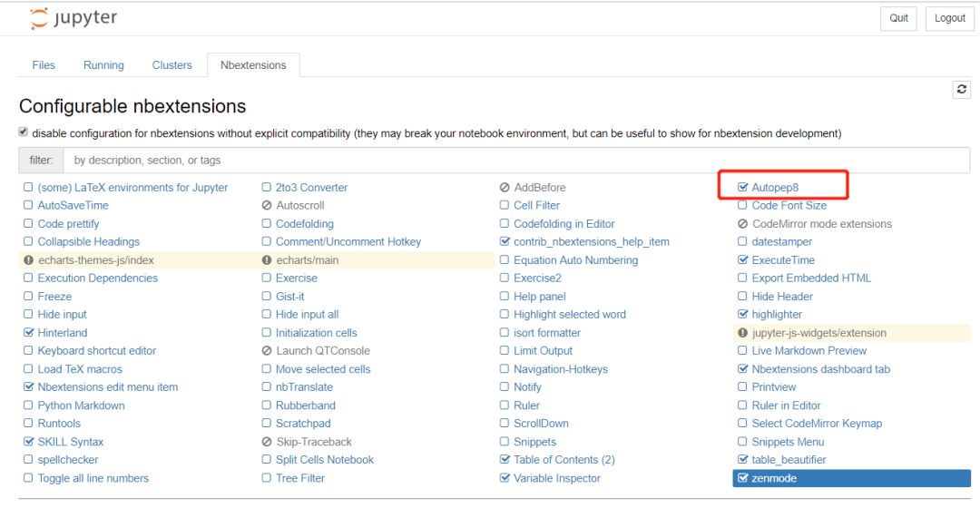
Task: Disable Variable Inspector extension
Action: click(505, 477)
